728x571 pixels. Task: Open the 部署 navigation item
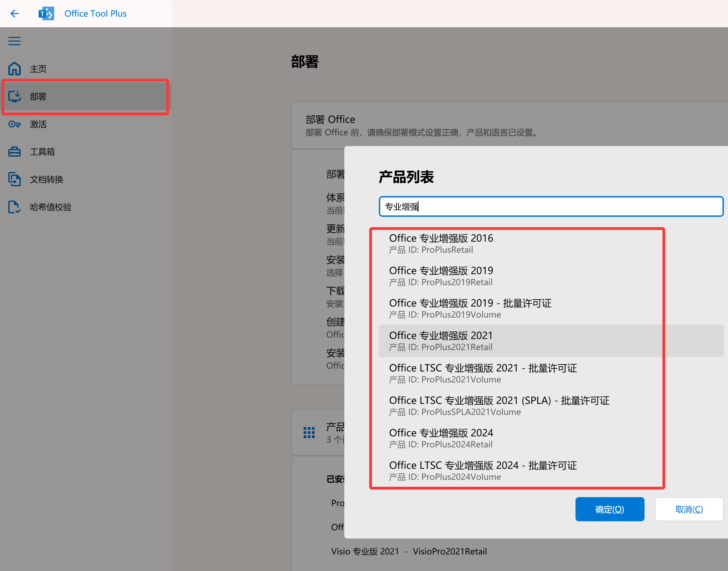pos(86,96)
